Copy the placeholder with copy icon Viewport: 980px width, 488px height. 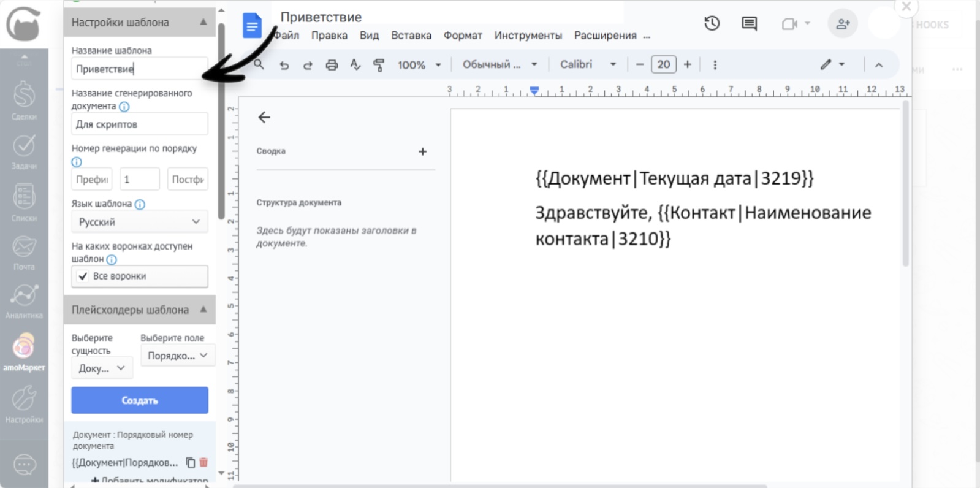[191, 462]
